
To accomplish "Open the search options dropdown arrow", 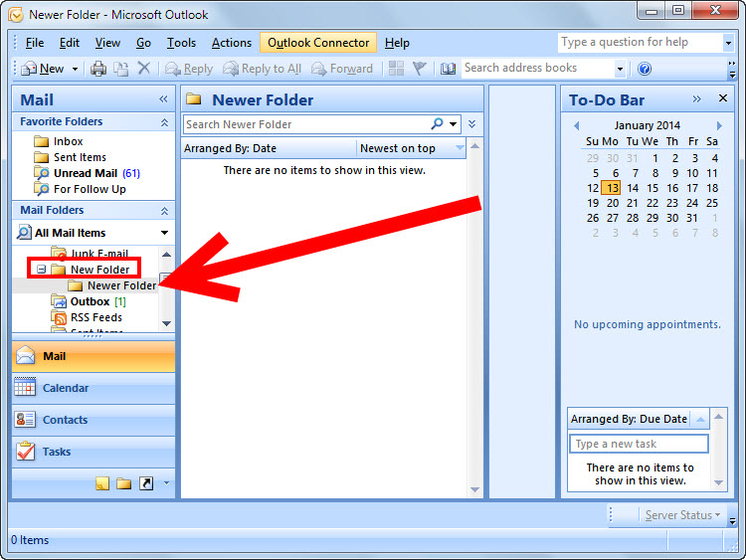I will point(454,124).
